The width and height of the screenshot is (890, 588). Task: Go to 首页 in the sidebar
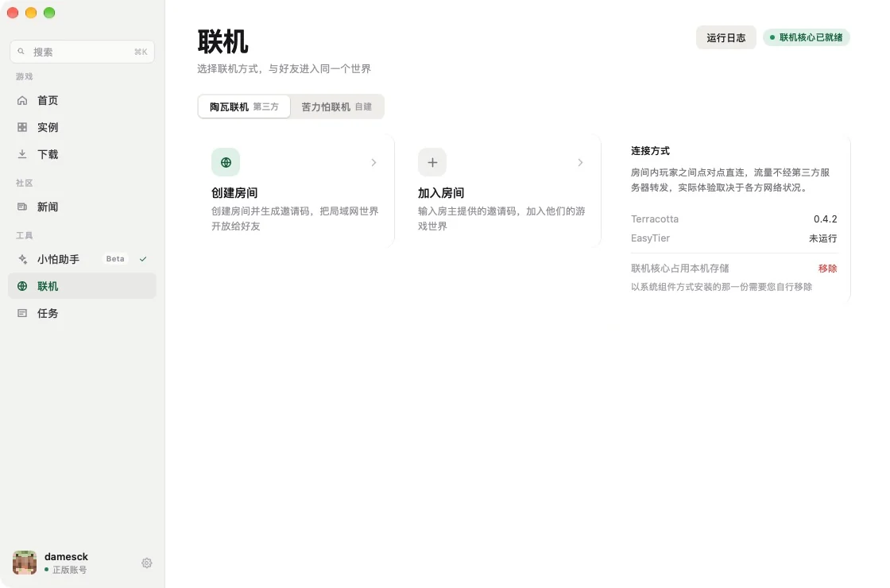[83, 100]
